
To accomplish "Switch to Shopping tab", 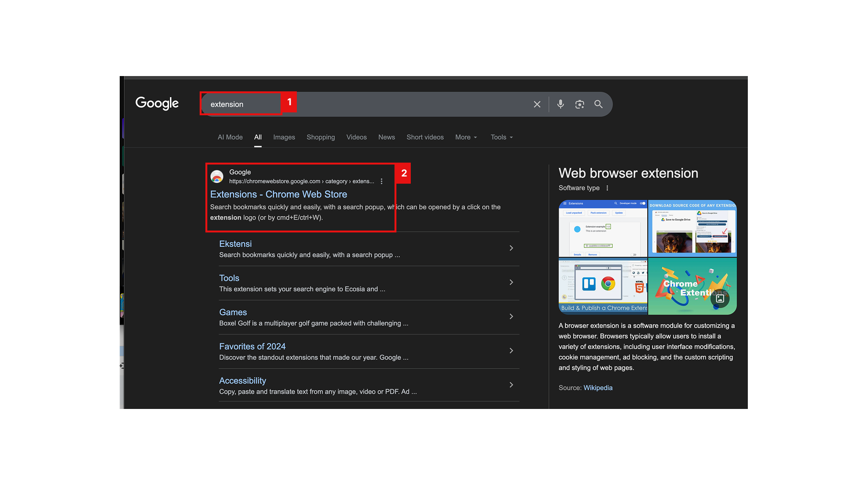I will (x=321, y=137).
